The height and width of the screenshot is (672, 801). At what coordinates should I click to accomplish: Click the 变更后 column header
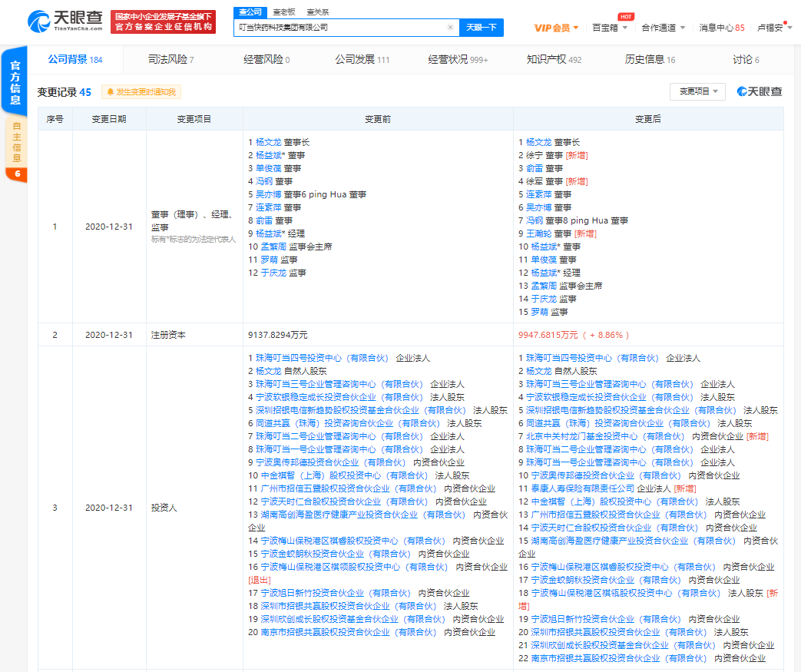(647, 119)
